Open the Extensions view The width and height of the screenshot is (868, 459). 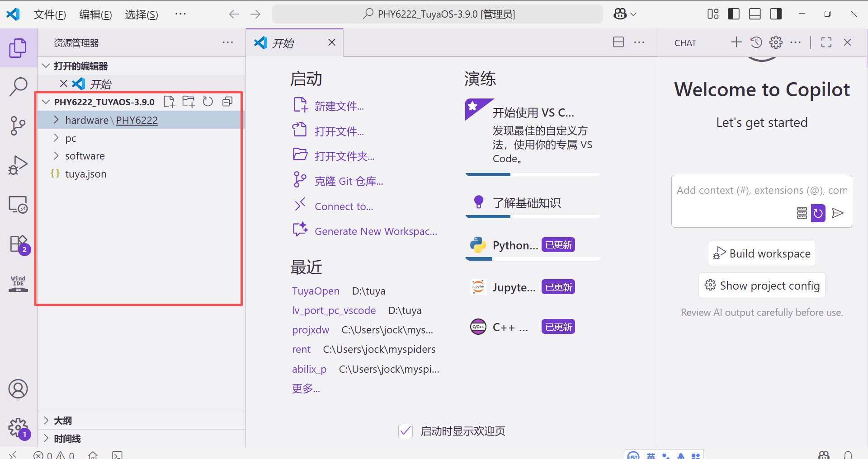coord(18,244)
